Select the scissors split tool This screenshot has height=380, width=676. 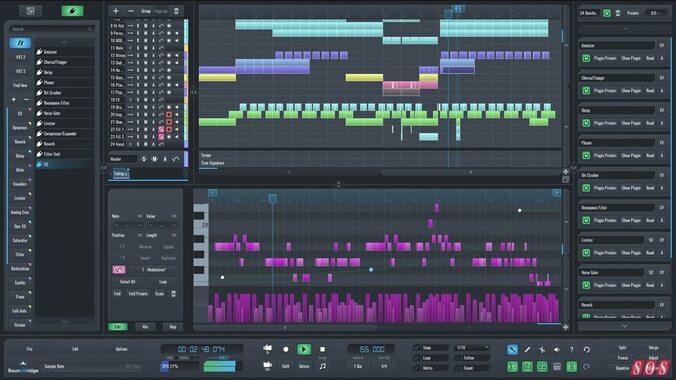(542, 350)
